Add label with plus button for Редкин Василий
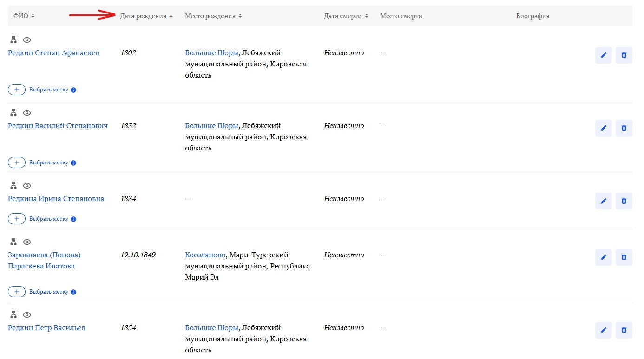 point(17,163)
